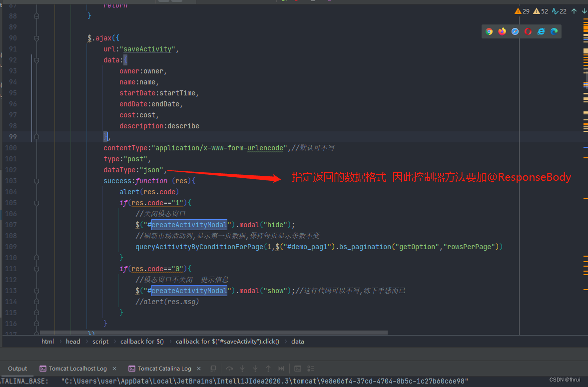Click the 29 warnings inspection indicator

[x=521, y=10]
